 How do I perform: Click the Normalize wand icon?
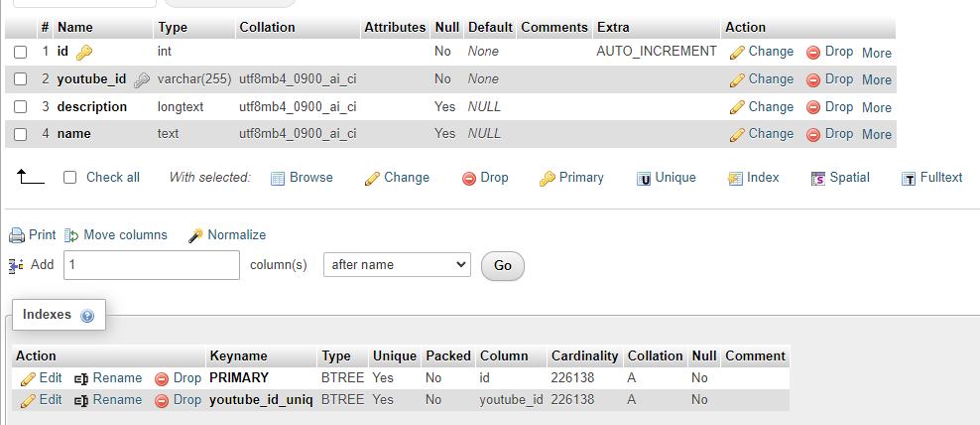pos(196,235)
